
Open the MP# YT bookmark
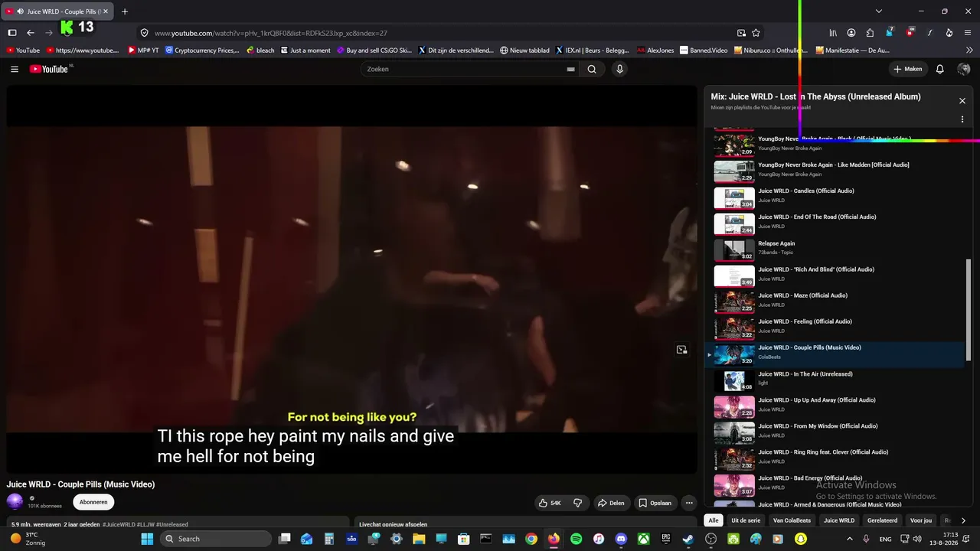143,51
